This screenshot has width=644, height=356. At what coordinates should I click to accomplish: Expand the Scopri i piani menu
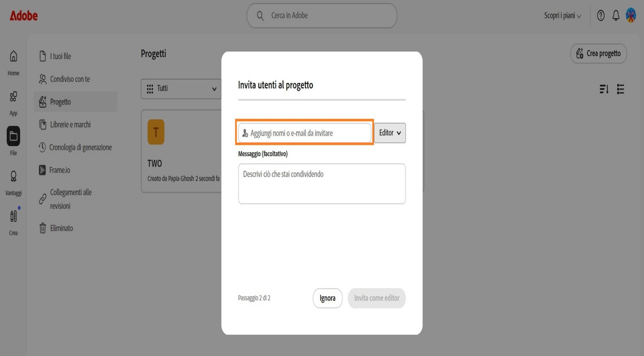click(x=562, y=16)
